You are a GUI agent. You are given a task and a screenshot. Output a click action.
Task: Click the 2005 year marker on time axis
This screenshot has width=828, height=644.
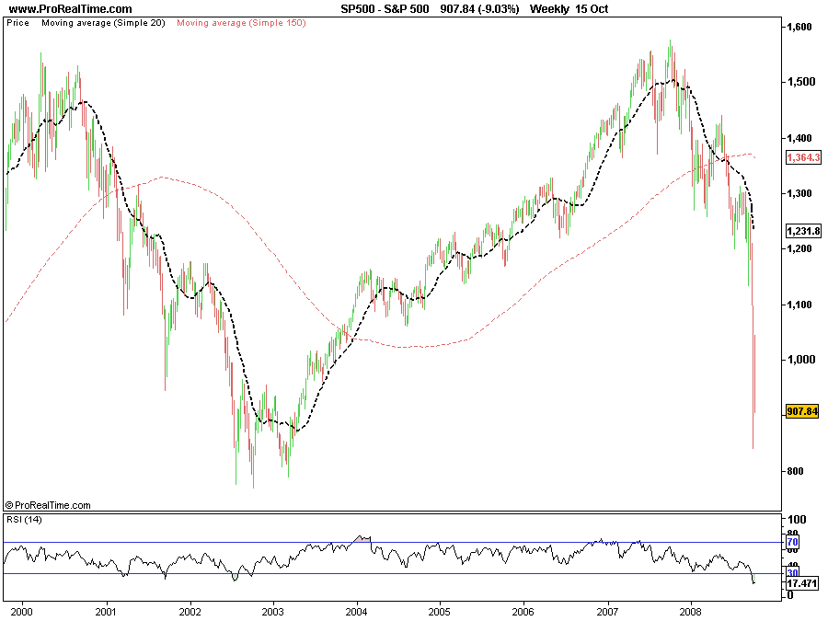[x=439, y=612]
